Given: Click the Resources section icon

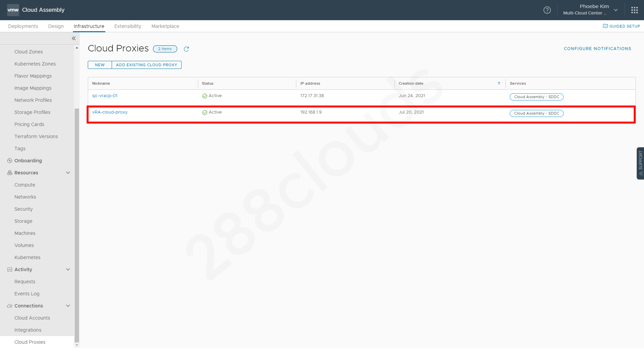Looking at the screenshot, I should [10, 173].
